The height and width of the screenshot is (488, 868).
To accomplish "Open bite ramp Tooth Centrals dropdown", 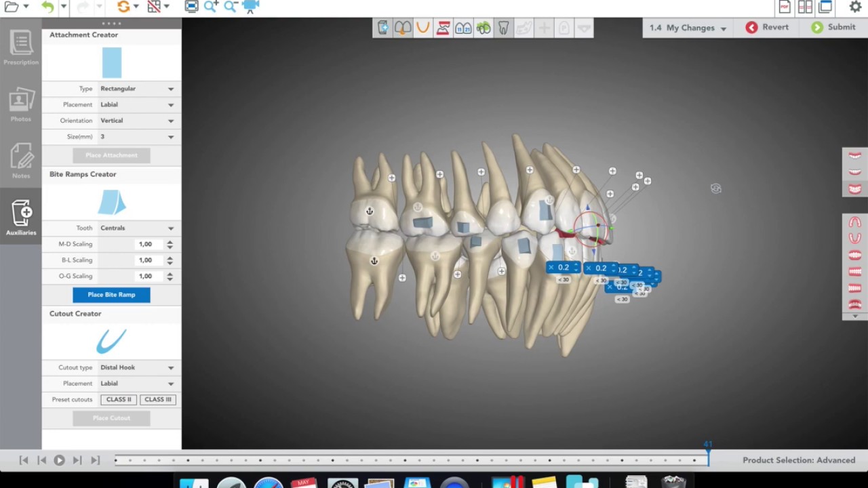I will 137,228.
